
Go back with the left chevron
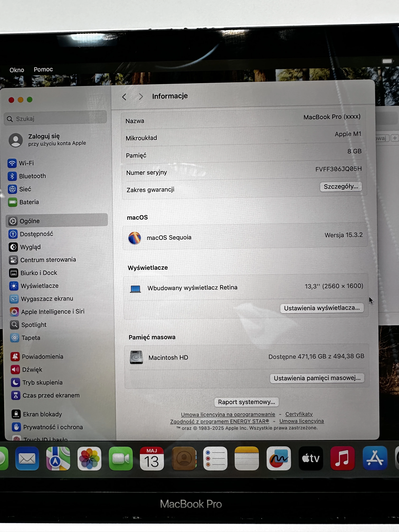click(x=124, y=97)
